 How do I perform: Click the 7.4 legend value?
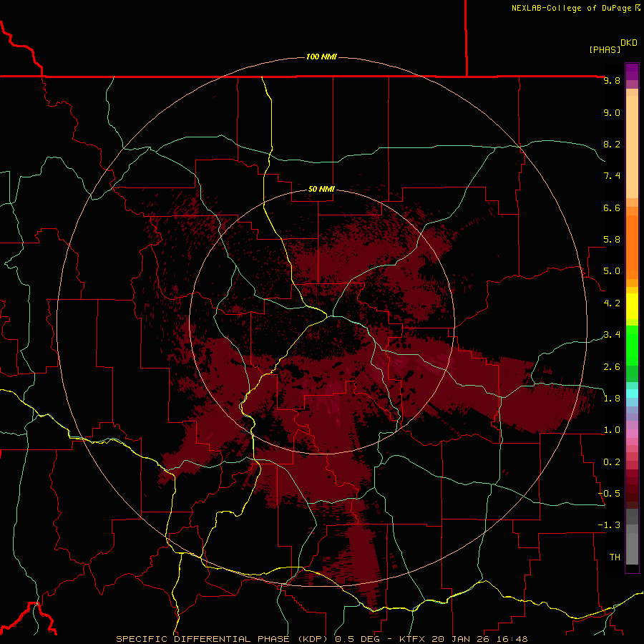coord(612,176)
